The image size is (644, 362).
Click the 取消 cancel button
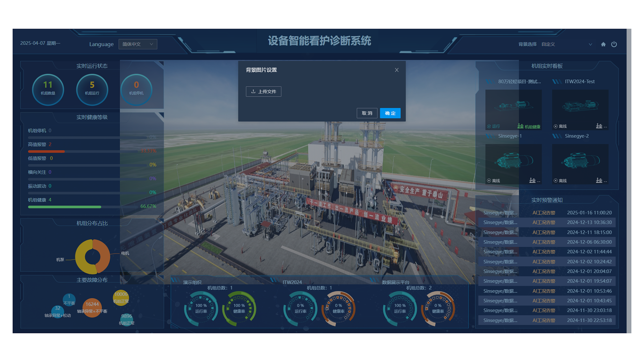[x=367, y=113]
